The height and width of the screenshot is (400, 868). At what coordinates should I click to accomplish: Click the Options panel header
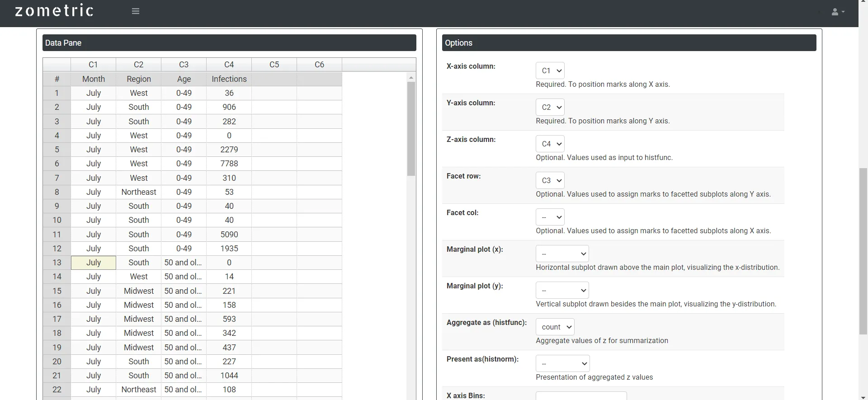629,43
